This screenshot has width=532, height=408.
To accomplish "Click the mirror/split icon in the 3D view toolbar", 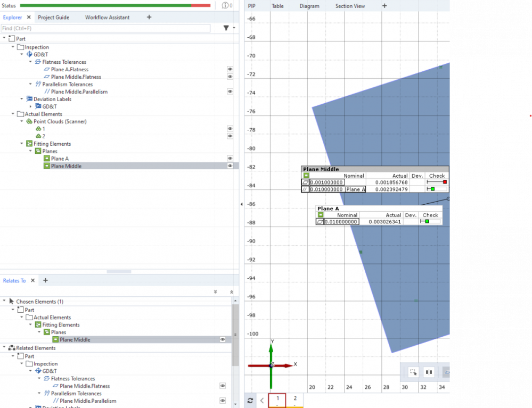I will (x=429, y=372).
